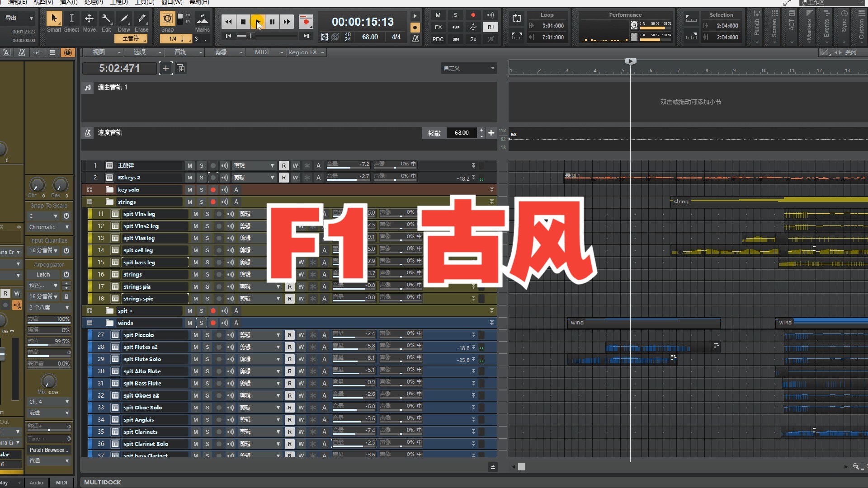Mute the spit Piccolo track

pos(196,334)
